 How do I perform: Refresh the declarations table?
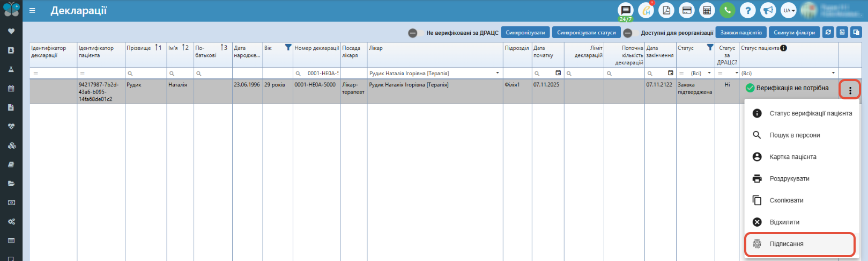coord(828,33)
